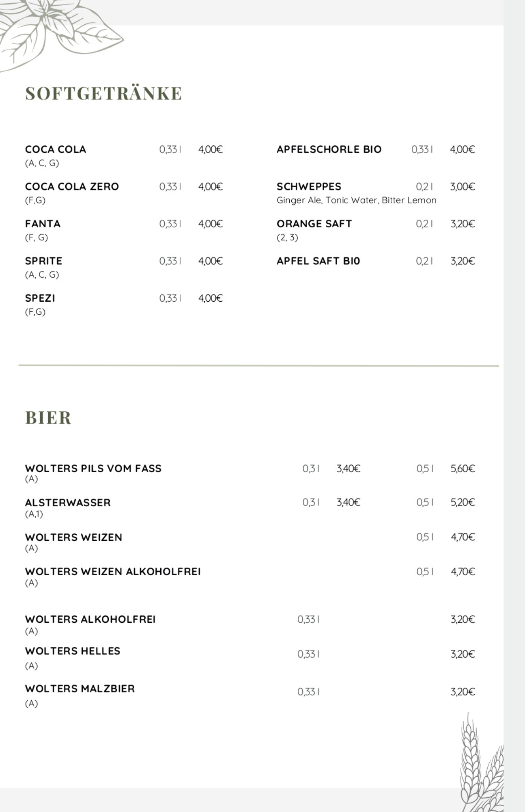Click WOLTERS WEIZEN ALKOHOLFREI item name
The width and height of the screenshot is (525, 812).
113,572
